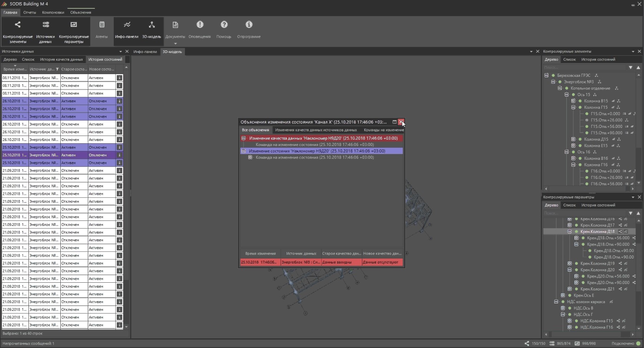
Task: Click search field in Контролируемые параметры
Action: pyautogui.click(x=584, y=213)
